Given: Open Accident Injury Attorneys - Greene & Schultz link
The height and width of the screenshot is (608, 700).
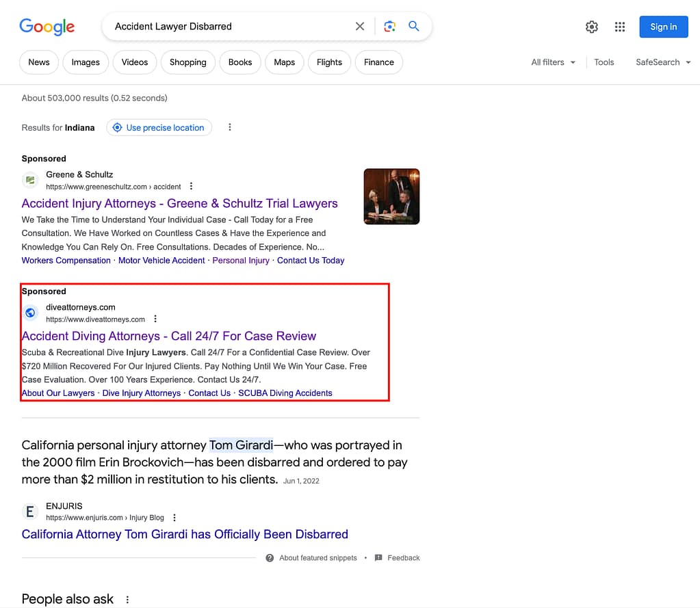Looking at the screenshot, I should pyautogui.click(x=179, y=203).
